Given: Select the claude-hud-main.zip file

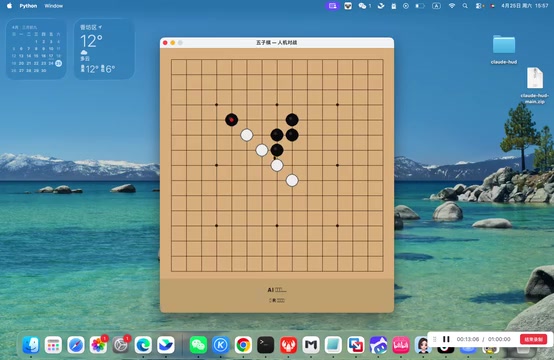Looking at the screenshot, I should (x=535, y=85).
